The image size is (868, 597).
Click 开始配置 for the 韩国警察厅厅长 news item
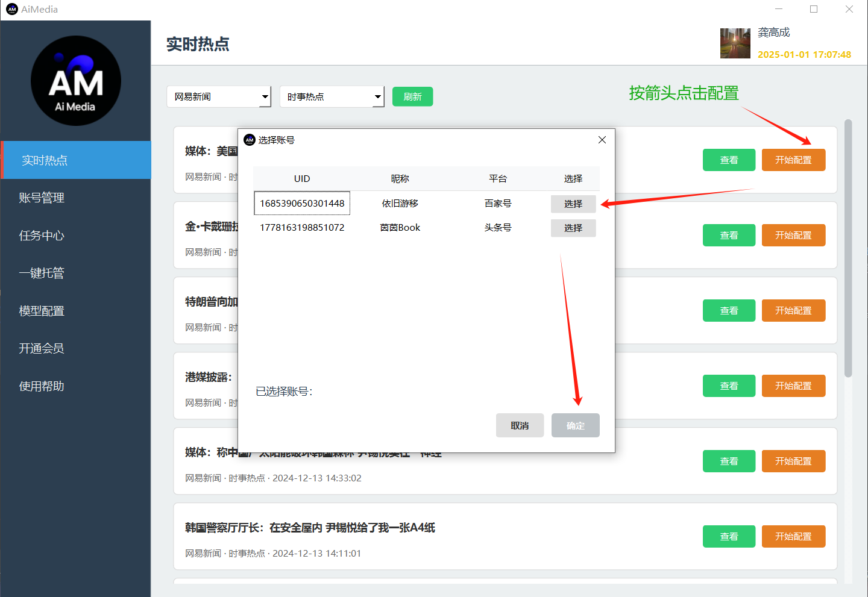tap(793, 536)
